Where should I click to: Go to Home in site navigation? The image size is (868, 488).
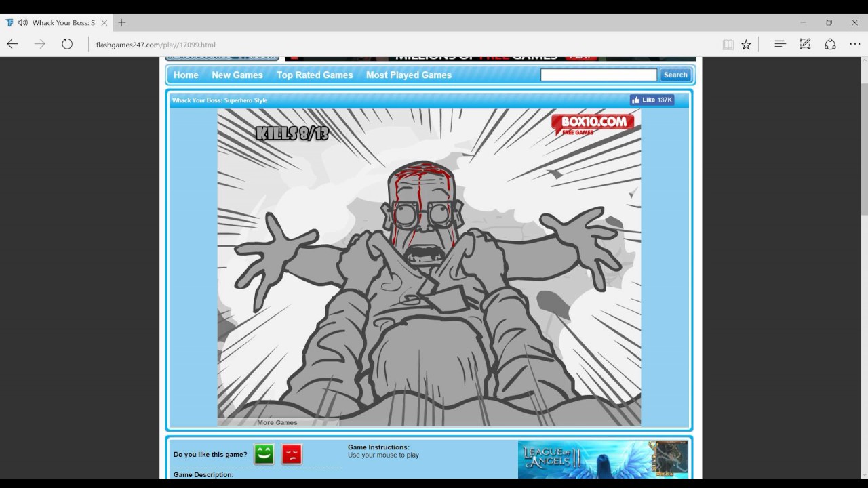coord(186,75)
